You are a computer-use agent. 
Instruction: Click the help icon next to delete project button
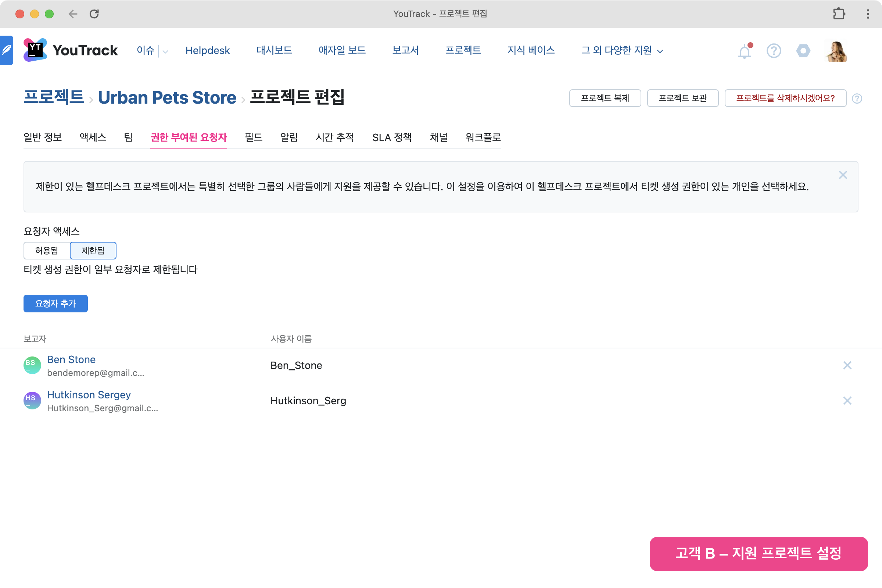[x=857, y=98]
